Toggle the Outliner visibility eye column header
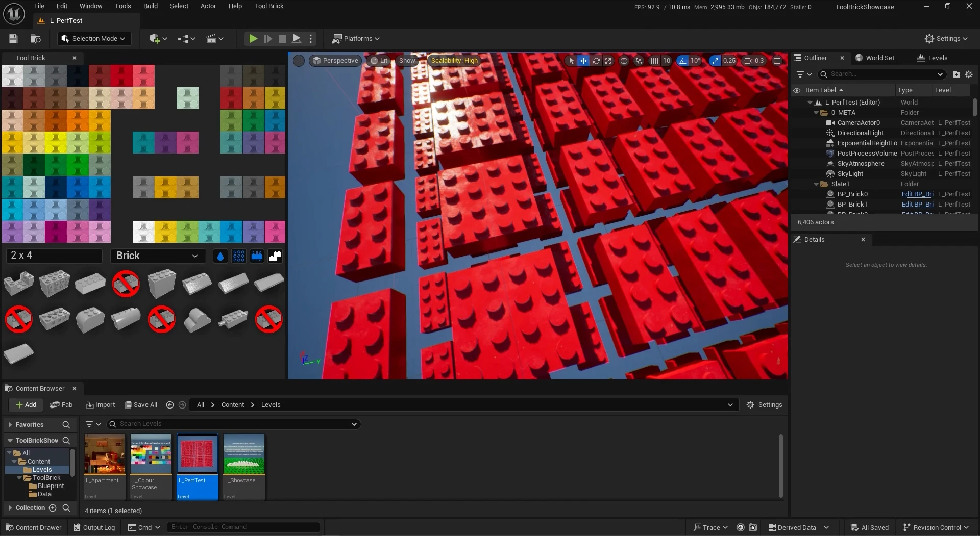The image size is (980, 536). coord(796,90)
